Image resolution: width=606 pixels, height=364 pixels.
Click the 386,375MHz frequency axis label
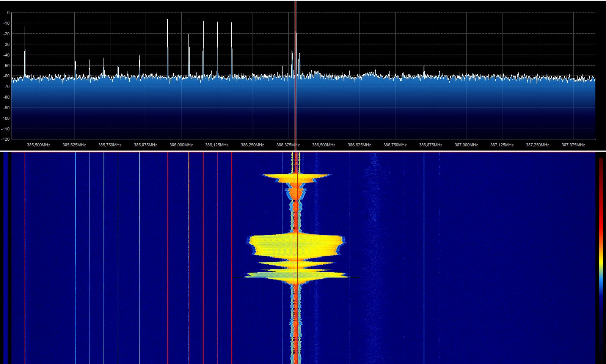click(288, 145)
